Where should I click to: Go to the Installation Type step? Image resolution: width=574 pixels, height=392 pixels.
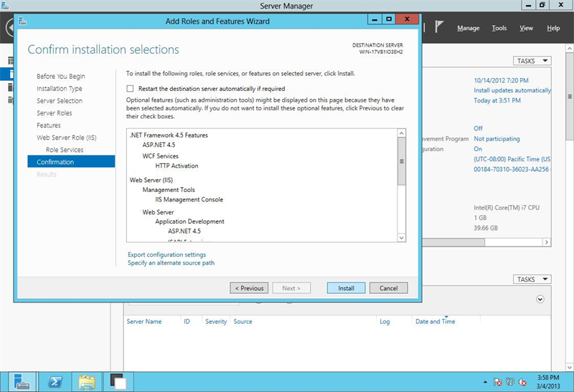(60, 88)
